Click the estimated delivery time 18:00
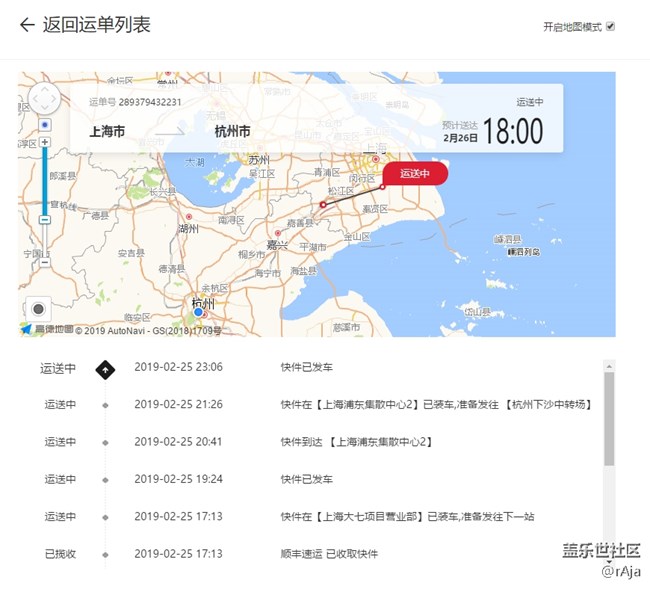The height and width of the screenshot is (592, 650). (513, 131)
